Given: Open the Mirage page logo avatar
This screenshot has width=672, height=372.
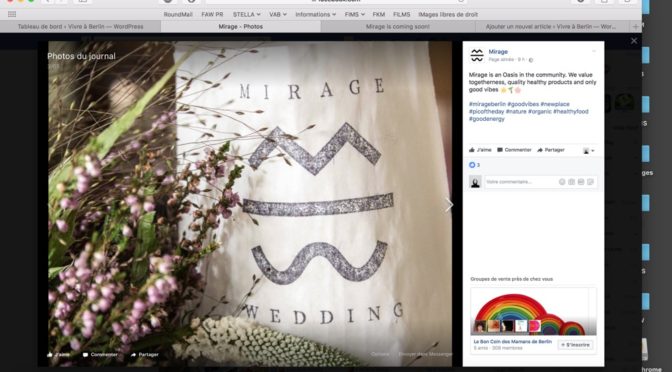Looking at the screenshot, I should pos(477,55).
